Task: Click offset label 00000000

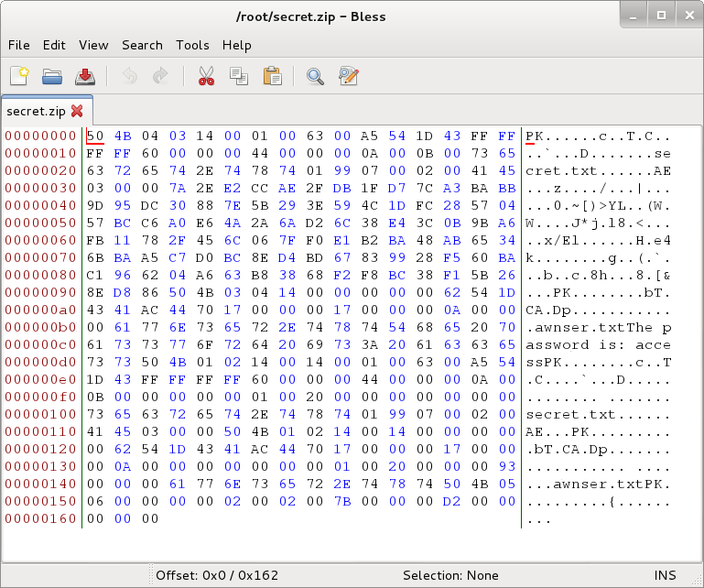Action: point(40,136)
